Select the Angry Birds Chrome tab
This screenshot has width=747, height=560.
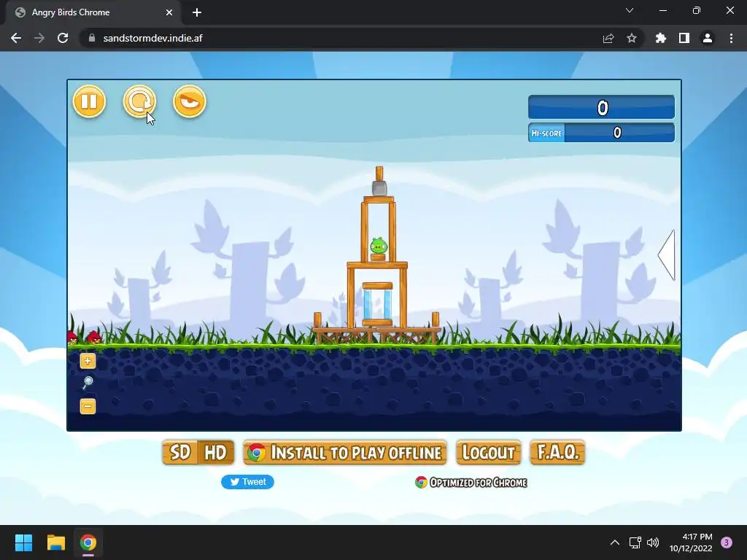click(93, 12)
